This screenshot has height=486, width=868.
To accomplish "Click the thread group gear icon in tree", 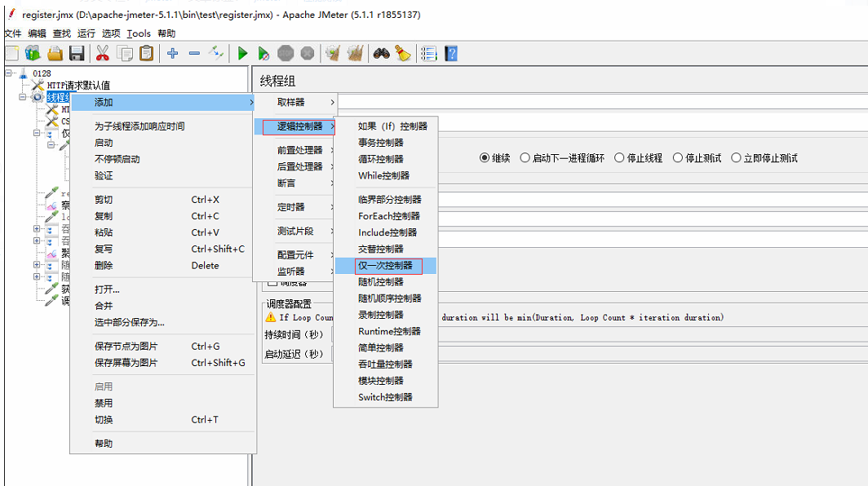I will pos(37,97).
